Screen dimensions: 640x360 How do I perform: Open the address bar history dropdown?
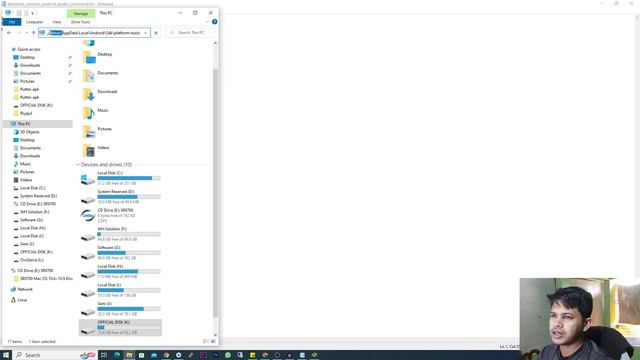click(x=146, y=33)
